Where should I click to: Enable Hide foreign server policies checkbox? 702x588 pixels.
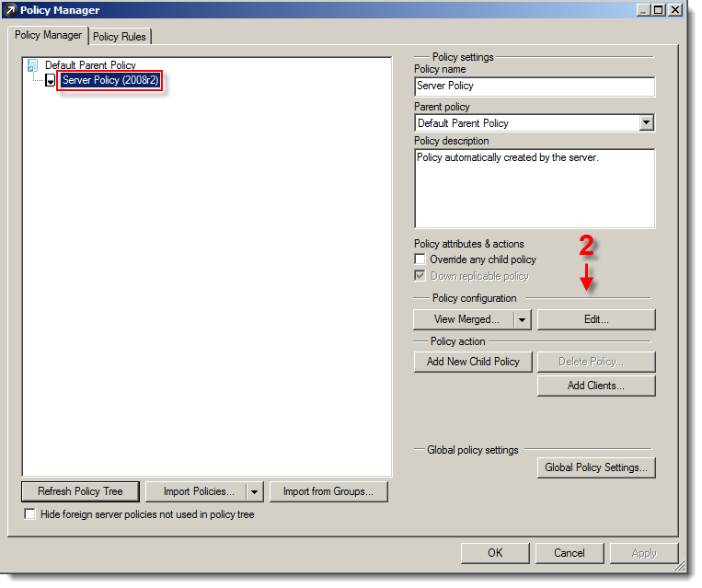(x=30, y=514)
